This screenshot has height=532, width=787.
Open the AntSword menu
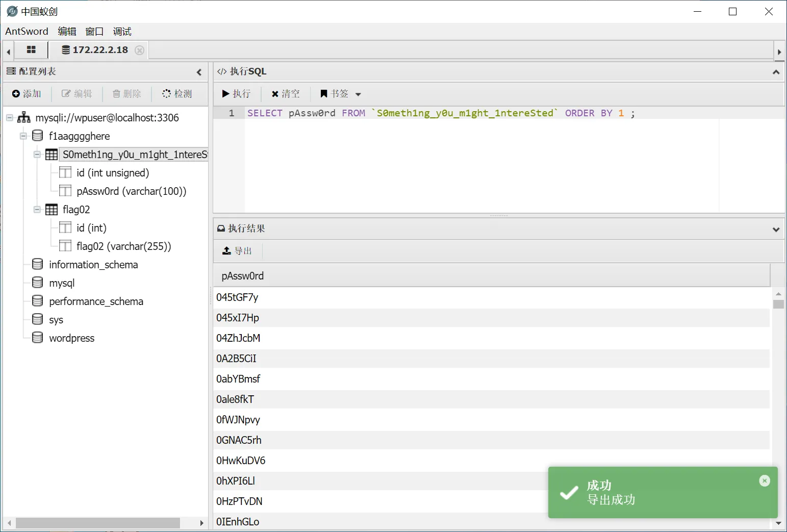click(x=27, y=32)
